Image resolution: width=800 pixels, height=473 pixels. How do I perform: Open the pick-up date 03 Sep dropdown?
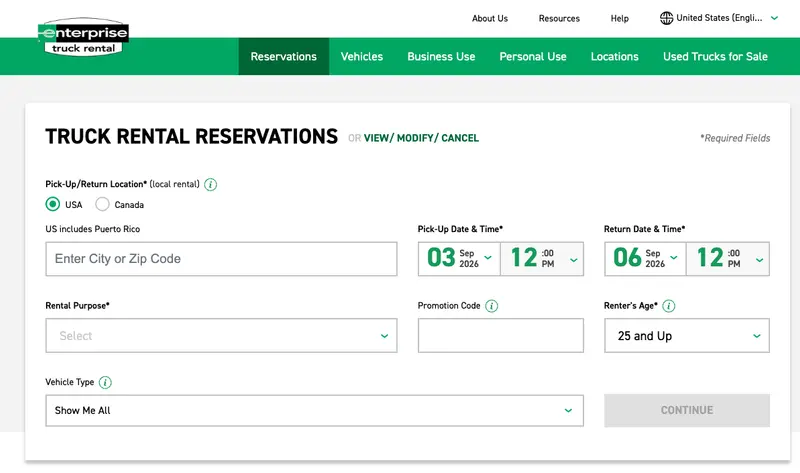pos(459,259)
